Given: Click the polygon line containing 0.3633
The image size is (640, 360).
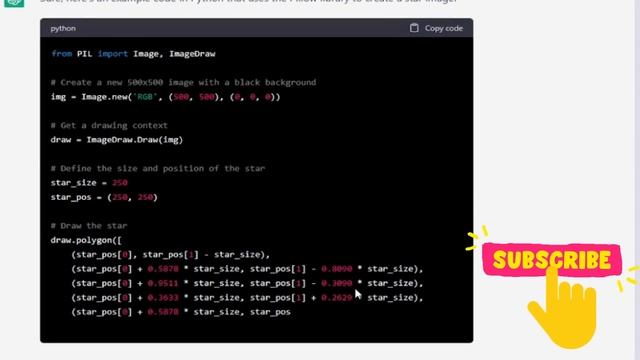Looking at the screenshot, I should [x=247, y=298].
